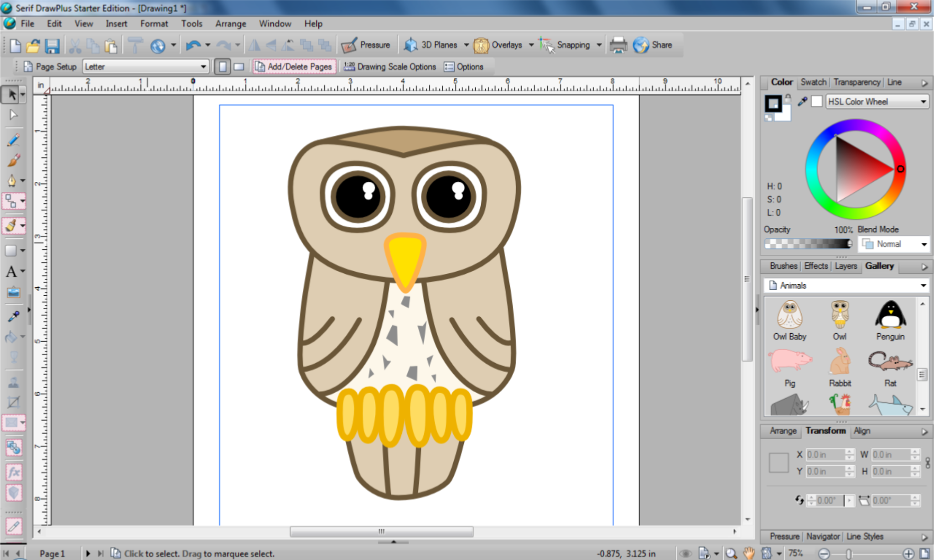
Task: Select the Color Picker eyedropper tool
Action: click(13, 316)
